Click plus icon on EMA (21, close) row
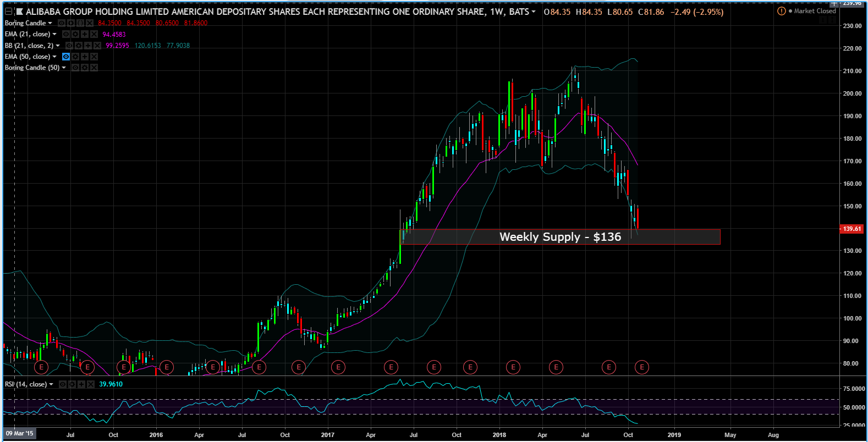Viewport: 868px width, 442px height. pos(85,34)
